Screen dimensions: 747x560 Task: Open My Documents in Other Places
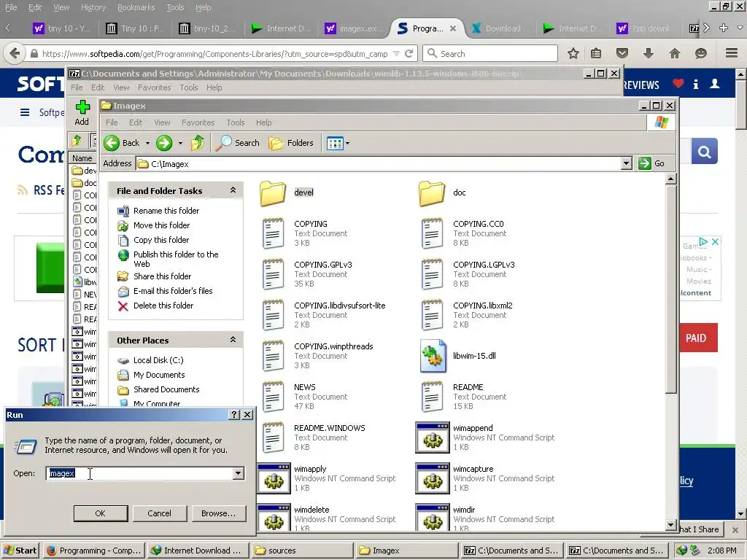[159, 375]
